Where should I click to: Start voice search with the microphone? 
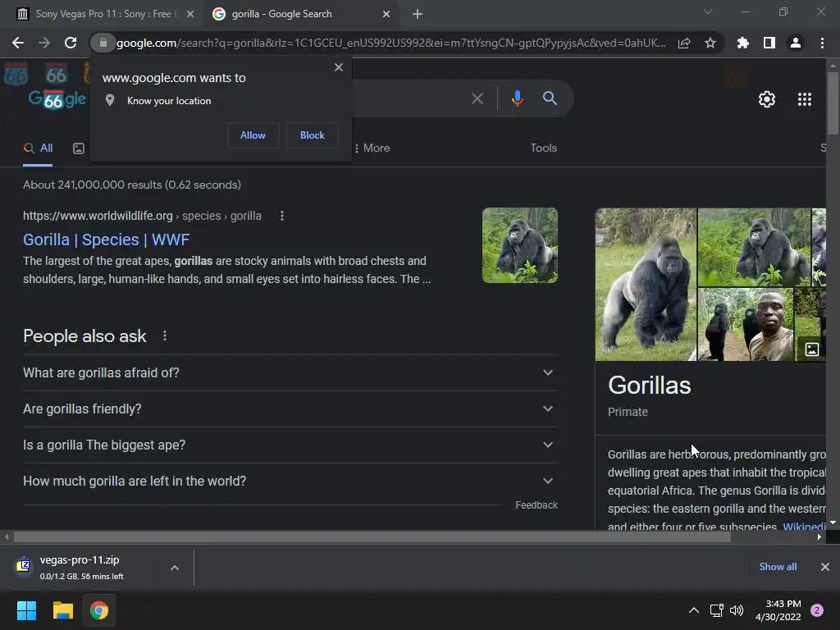coord(517,98)
